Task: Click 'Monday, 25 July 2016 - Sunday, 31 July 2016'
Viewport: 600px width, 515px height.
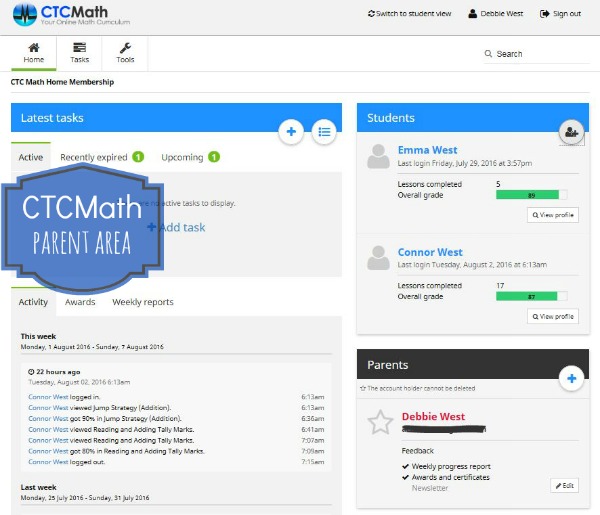Action: pos(85,498)
